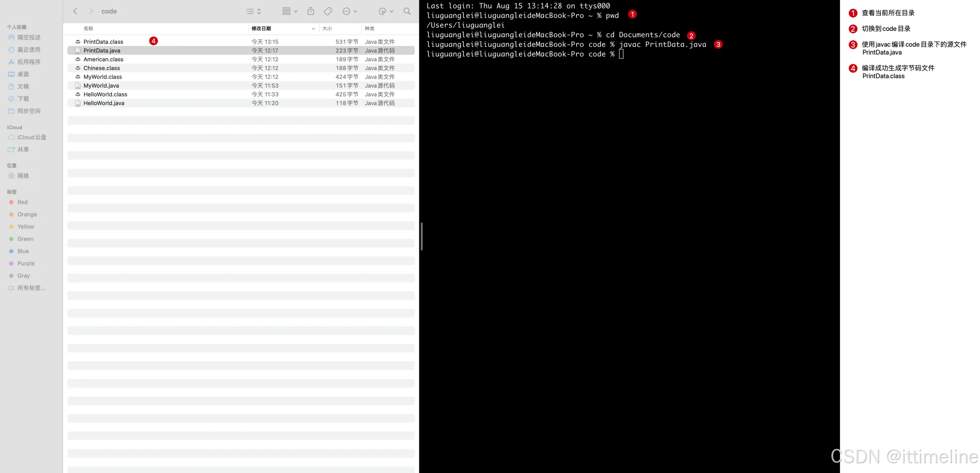The width and height of the screenshot is (980, 473).
Task: Open AirDrop in the Finder sidebar
Action: 29,38
